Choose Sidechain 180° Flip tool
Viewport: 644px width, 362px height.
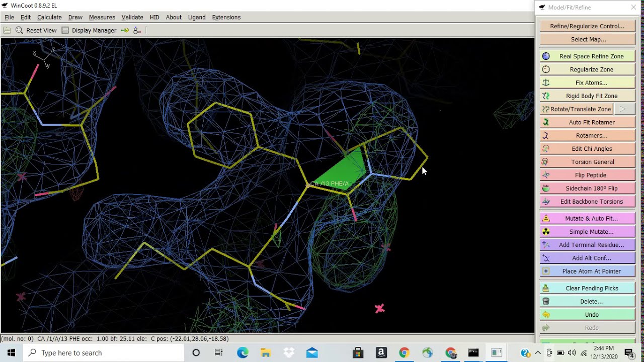click(x=587, y=188)
